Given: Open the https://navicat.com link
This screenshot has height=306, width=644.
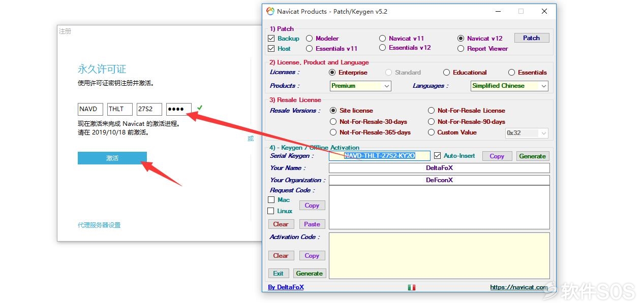Looking at the screenshot, I should click(x=519, y=287).
